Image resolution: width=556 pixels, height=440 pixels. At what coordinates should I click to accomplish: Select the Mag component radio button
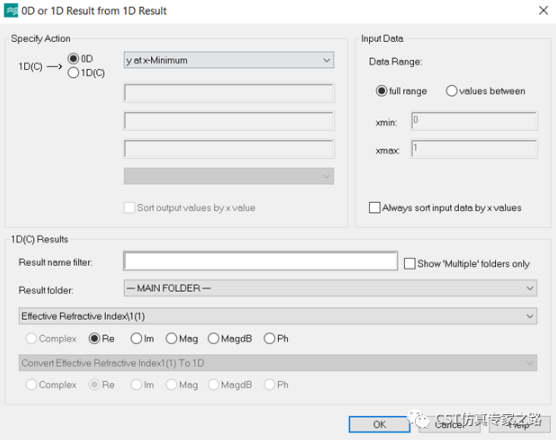[x=171, y=339]
